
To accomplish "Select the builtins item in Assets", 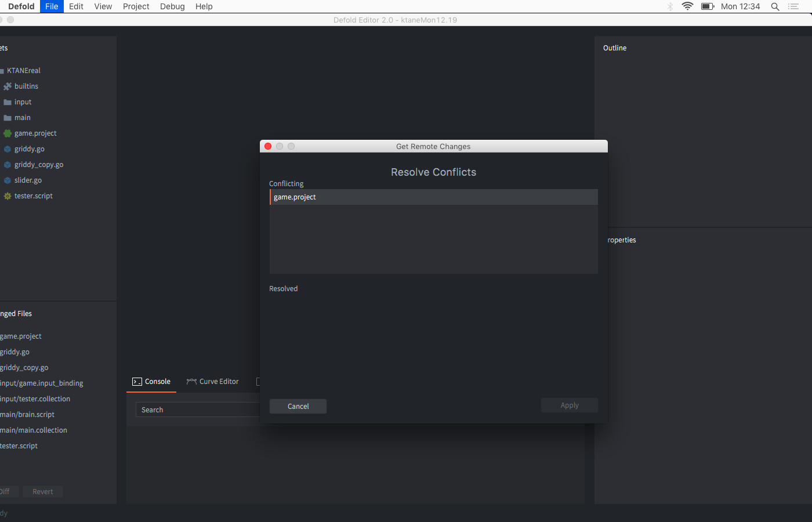I will tap(26, 86).
